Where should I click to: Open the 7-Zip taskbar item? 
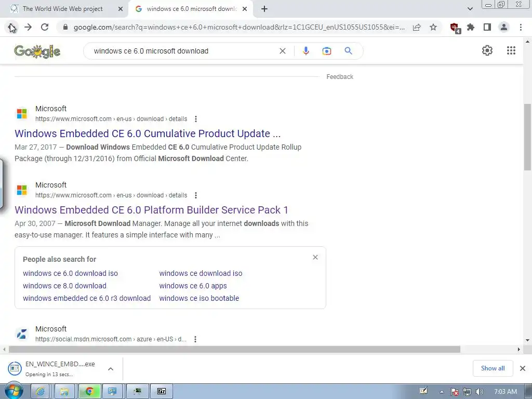point(162,392)
